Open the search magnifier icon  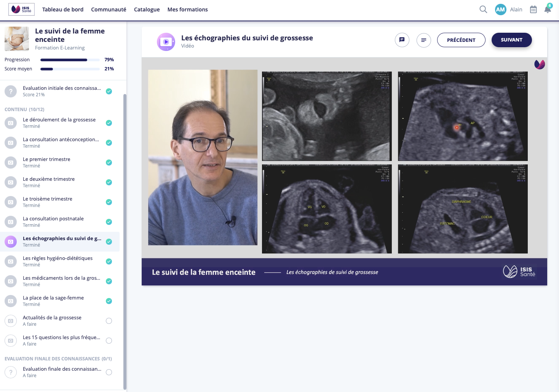tap(483, 10)
